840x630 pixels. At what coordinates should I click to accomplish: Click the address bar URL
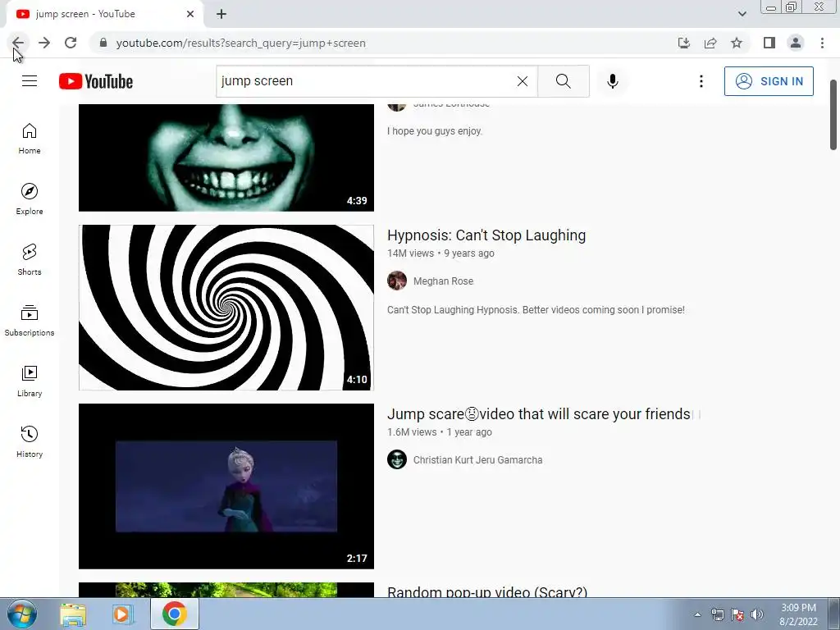coord(241,43)
